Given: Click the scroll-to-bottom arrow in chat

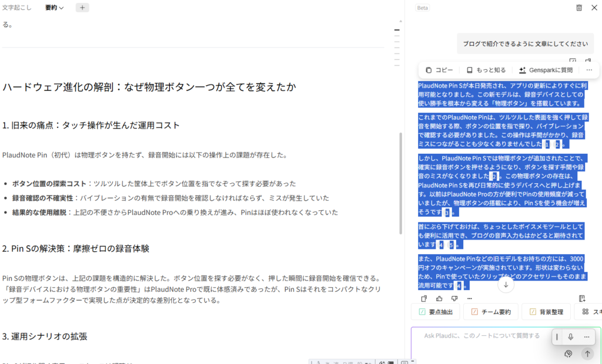Looking at the screenshot, I should point(505,285).
